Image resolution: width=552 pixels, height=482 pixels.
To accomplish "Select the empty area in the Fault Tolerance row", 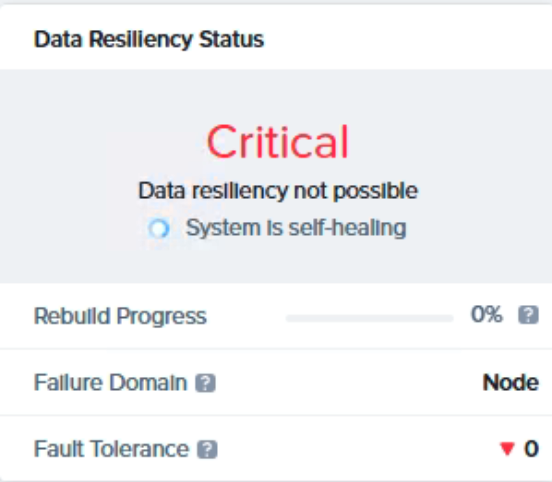I will [357, 449].
